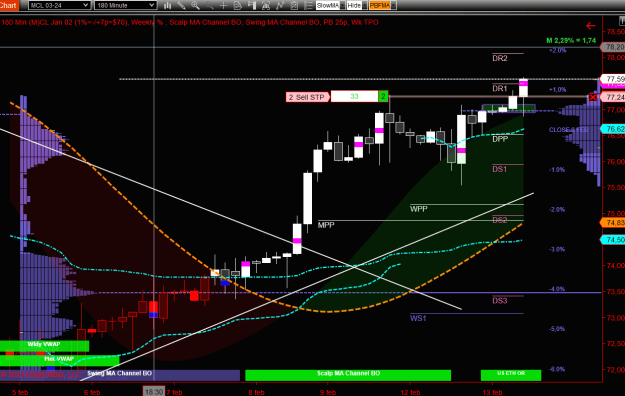Click the 77,24 order price marker
The width and height of the screenshot is (625, 396).
coord(613,97)
